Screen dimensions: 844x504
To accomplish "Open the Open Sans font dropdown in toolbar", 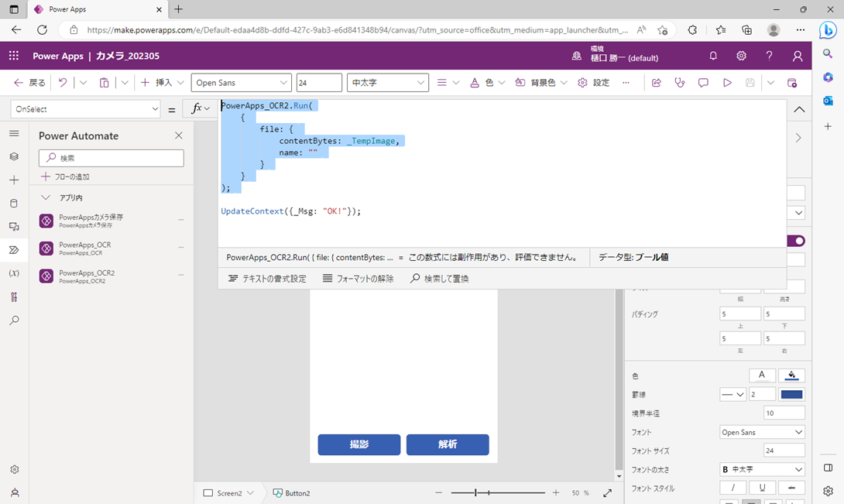I will click(x=241, y=82).
